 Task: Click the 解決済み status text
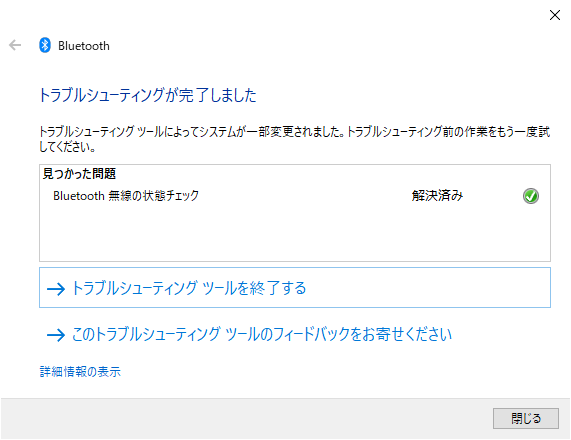(437, 196)
